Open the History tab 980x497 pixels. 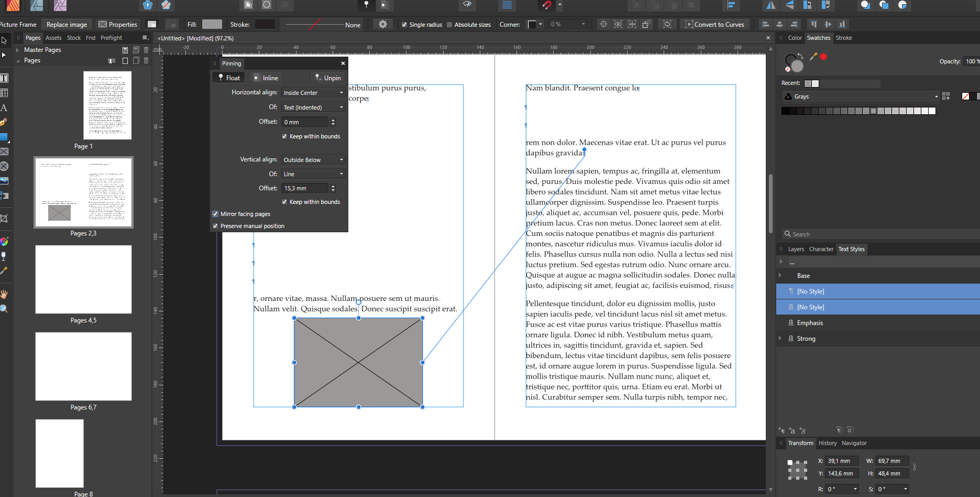click(x=828, y=443)
